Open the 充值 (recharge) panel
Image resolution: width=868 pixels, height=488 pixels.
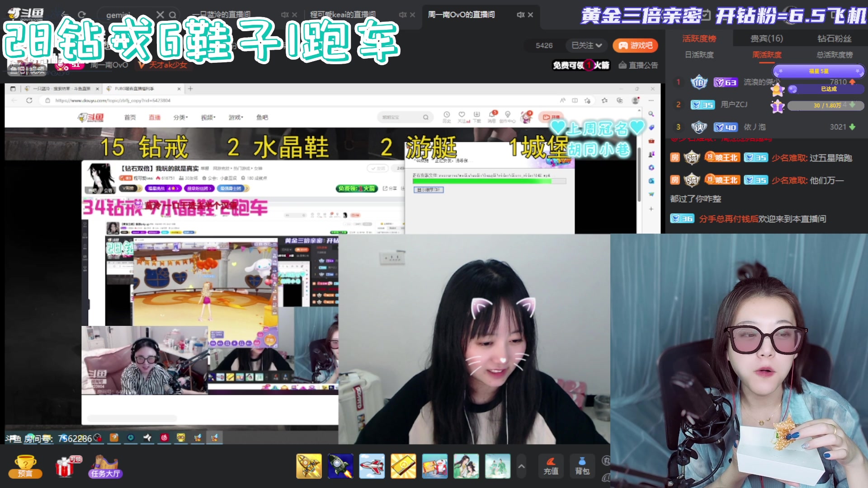(x=551, y=466)
